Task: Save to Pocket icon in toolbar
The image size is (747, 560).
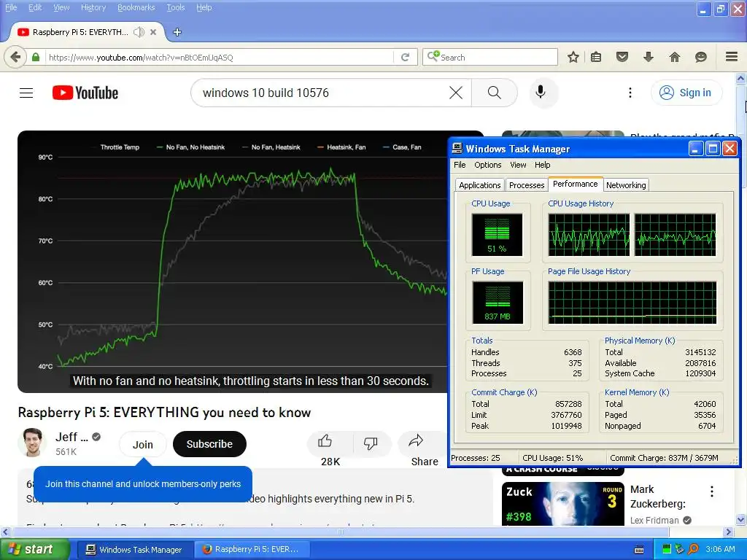Action: pos(622,57)
